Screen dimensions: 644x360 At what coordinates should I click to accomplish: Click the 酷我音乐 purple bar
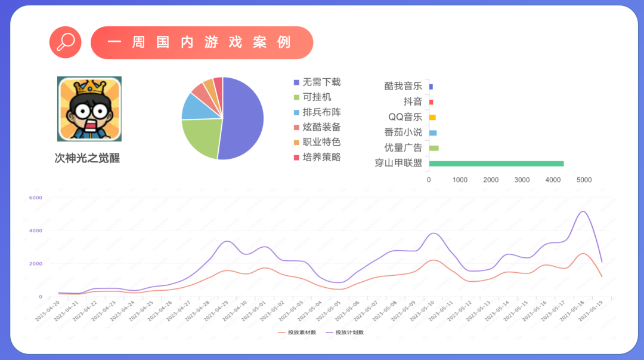431,87
